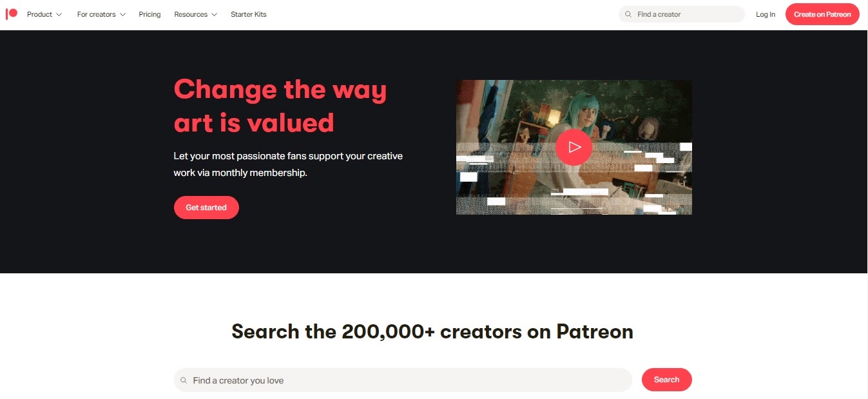Play the hero video
Viewport: 868px width, 399px height.
(x=574, y=148)
